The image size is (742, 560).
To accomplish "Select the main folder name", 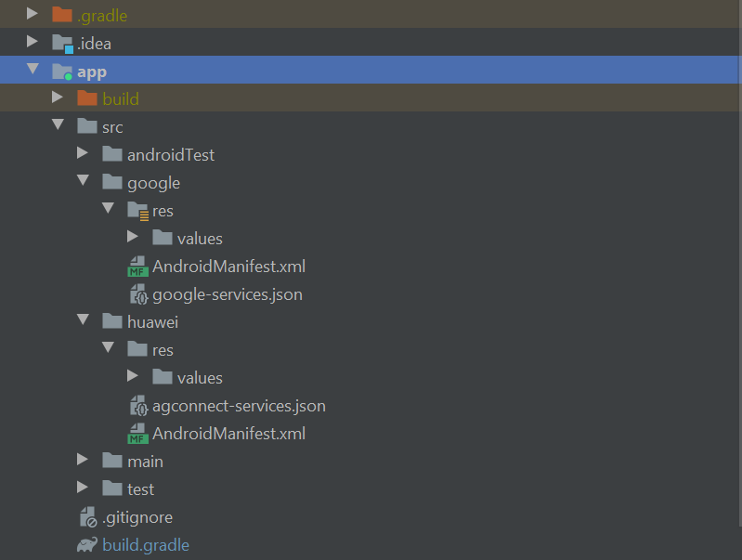I will [x=145, y=461].
